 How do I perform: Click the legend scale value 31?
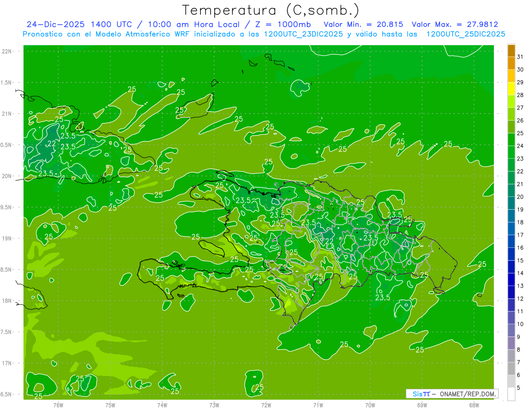point(520,57)
